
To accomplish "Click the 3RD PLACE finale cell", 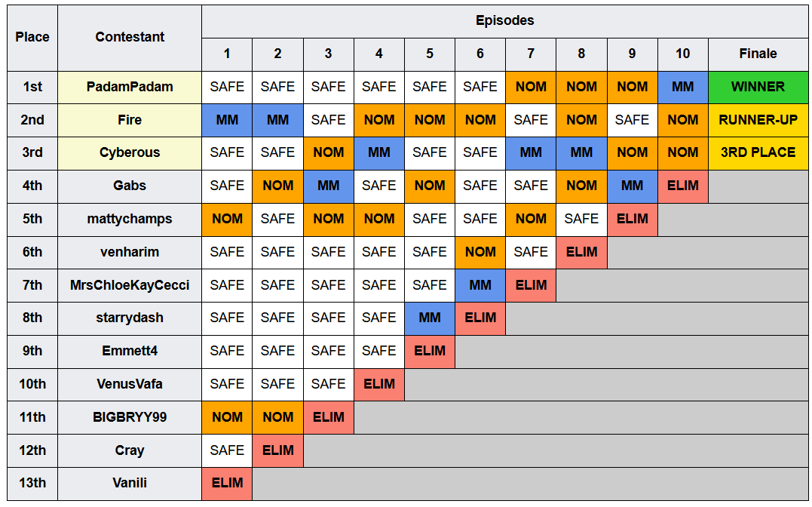I will (x=758, y=152).
